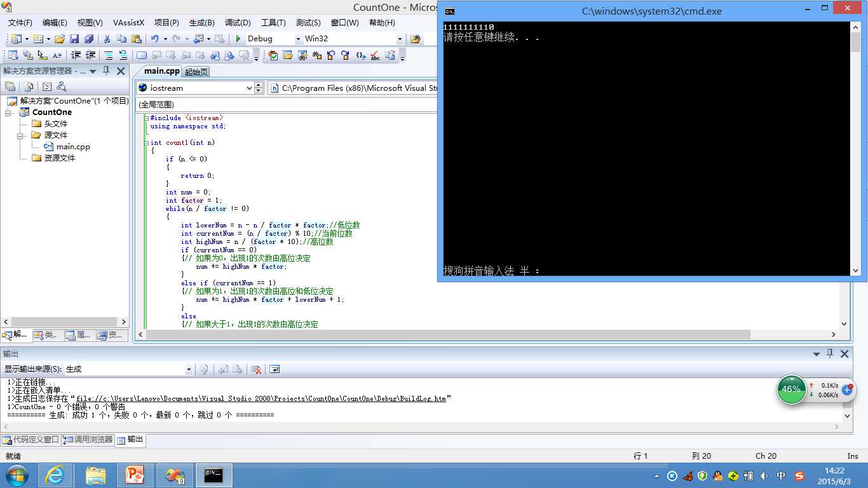The height and width of the screenshot is (488, 868).
Task: Switch to the 起始页 tab
Action: [x=196, y=72]
